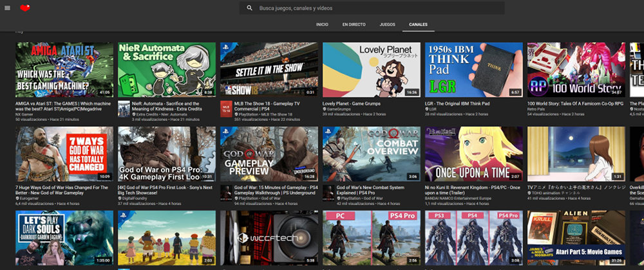Click 'Extra Credits • Nier: Automata' channel line
The height and width of the screenshot is (270, 644).
161,114
